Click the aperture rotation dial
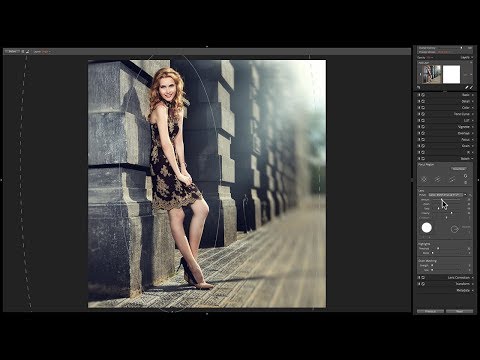 pyautogui.click(x=454, y=229)
